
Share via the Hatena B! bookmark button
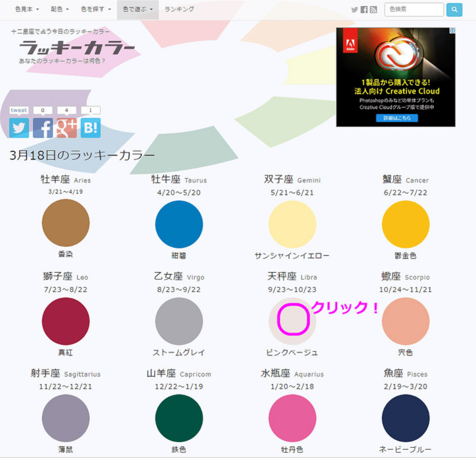tap(91, 128)
